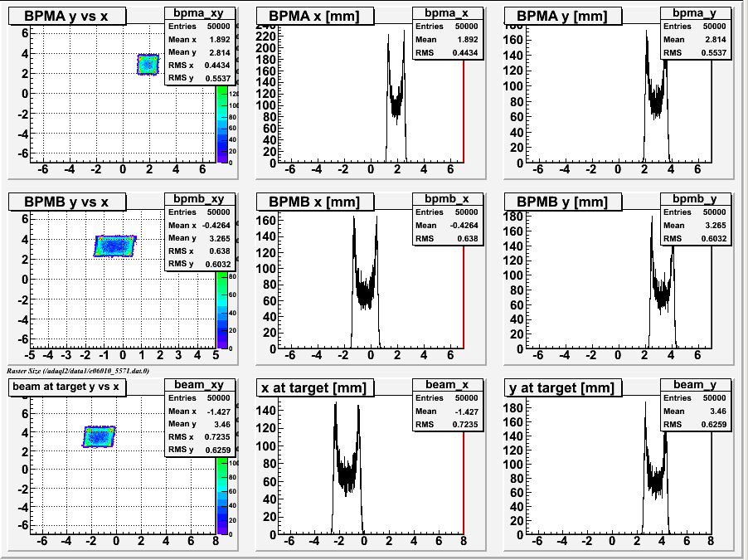Screen dimensions: 748x560
Task: Select the 'beam at target y vs x' title
Action: (67, 387)
